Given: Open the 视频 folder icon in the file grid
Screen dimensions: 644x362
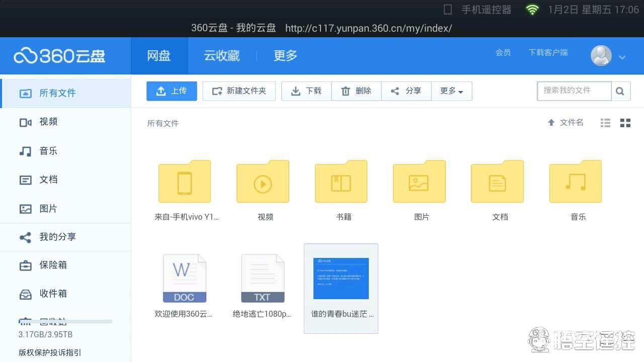Looking at the screenshot, I should [x=263, y=182].
